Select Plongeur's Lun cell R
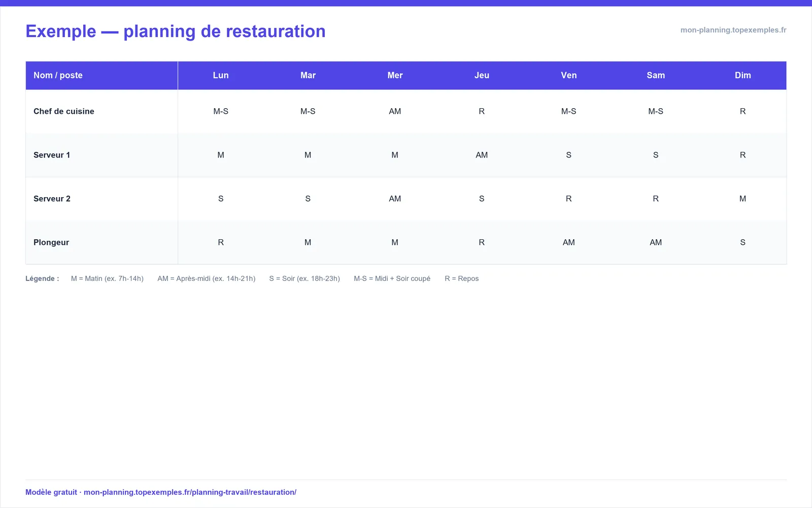The height and width of the screenshot is (508, 812). tap(221, 242)
